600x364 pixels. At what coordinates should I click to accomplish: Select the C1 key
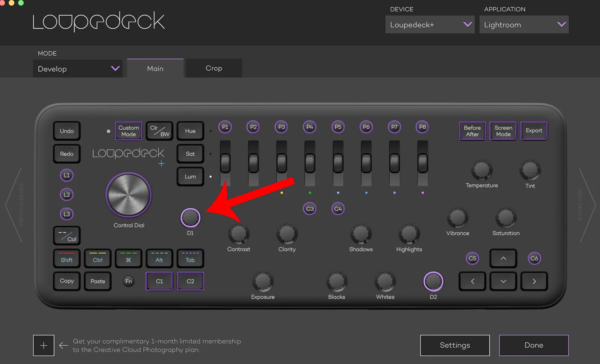(x=159, y=281)
